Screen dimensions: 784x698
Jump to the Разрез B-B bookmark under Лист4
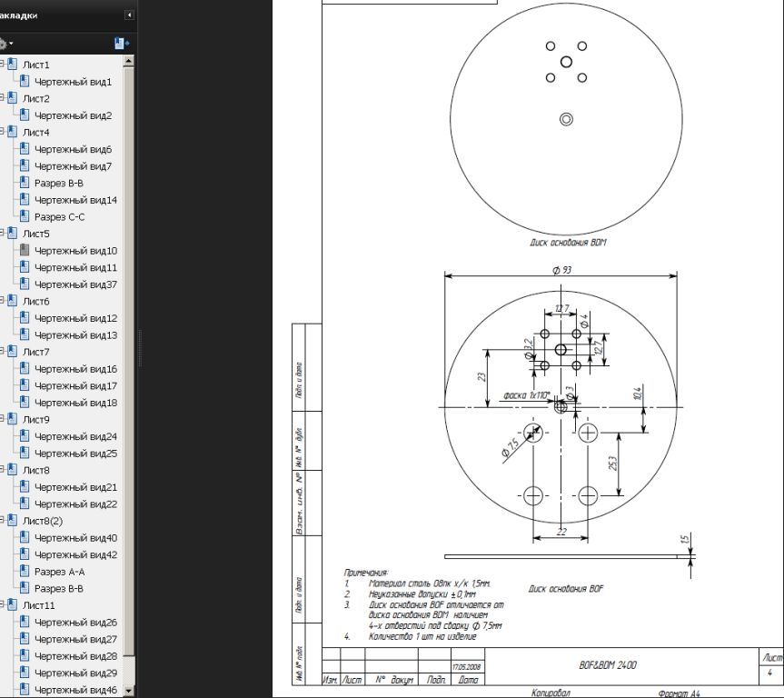tap(59, 183)
